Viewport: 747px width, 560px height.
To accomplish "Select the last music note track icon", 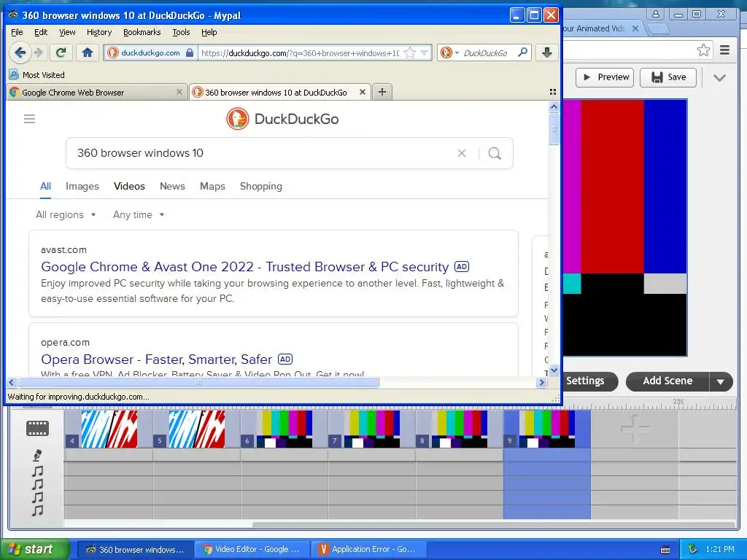I will pyautogui.click(x=37, y=511).
